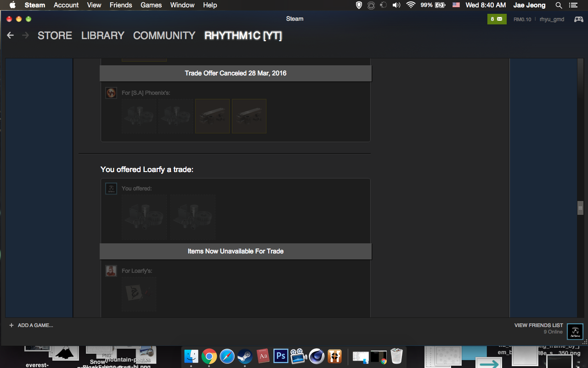Screen dimensions: 588x368
Task: Click [S.A] Phoenix's avatar icon
Action: tap(111, 93)
